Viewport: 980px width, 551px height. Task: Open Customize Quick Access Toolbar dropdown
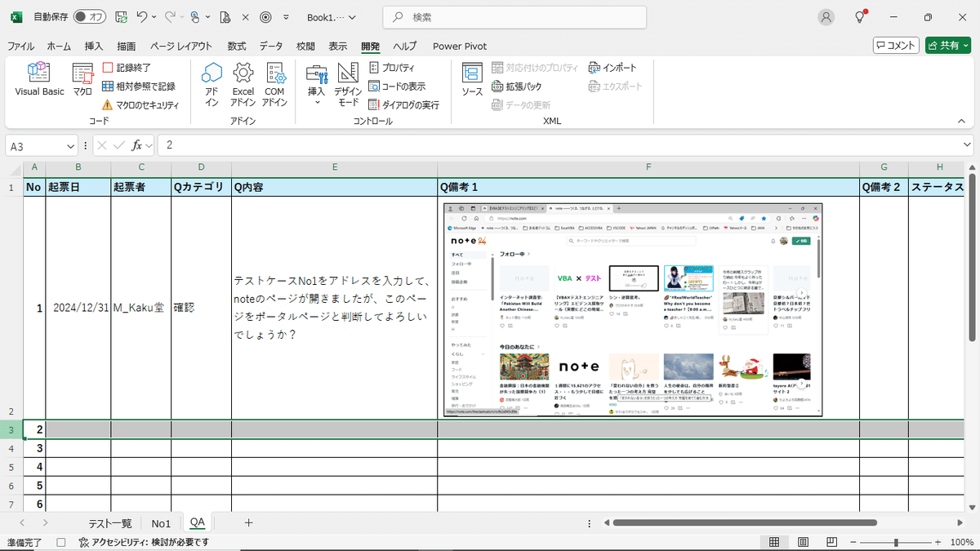tap(286, 17)
